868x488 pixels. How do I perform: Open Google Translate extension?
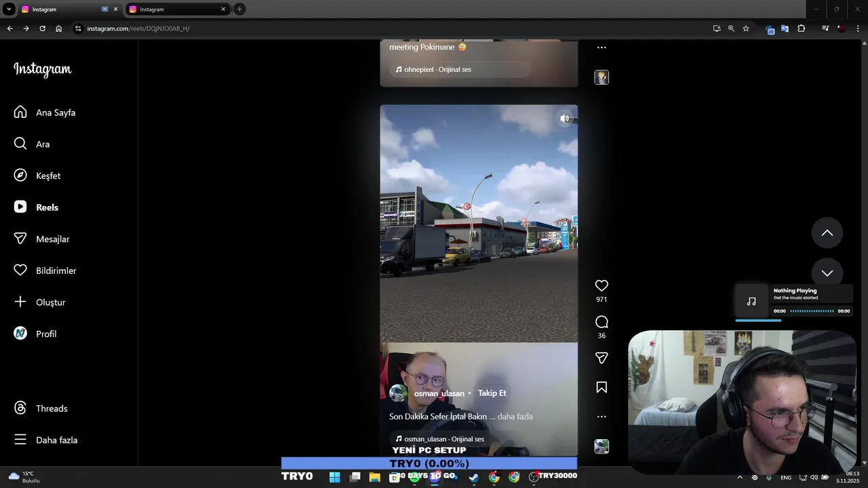(x=785, y=28)
